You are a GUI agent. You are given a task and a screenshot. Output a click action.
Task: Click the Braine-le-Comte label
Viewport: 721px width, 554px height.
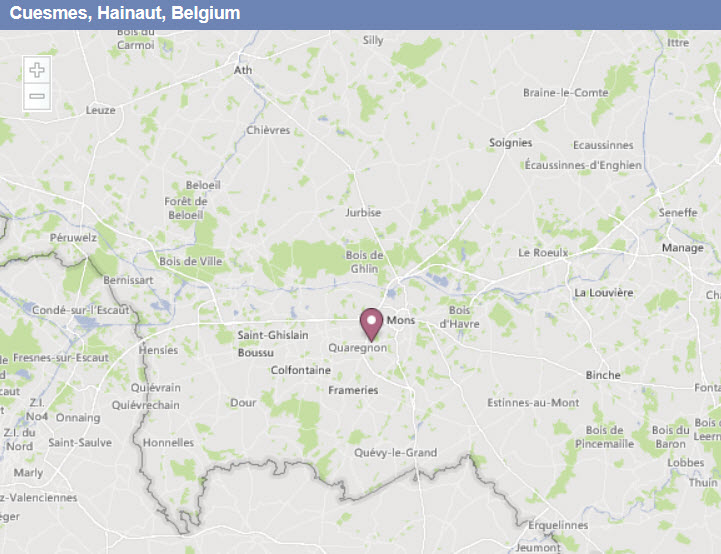coord(566,93)
